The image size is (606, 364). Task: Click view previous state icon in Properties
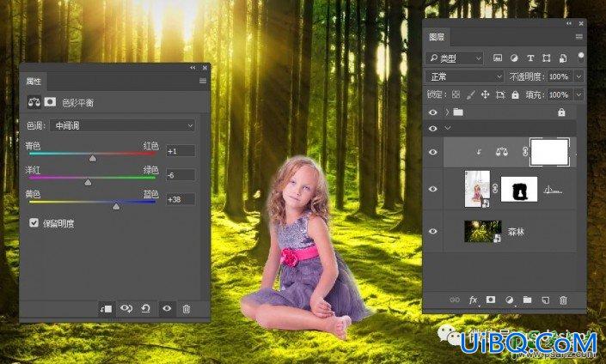[x=126, y=309]
